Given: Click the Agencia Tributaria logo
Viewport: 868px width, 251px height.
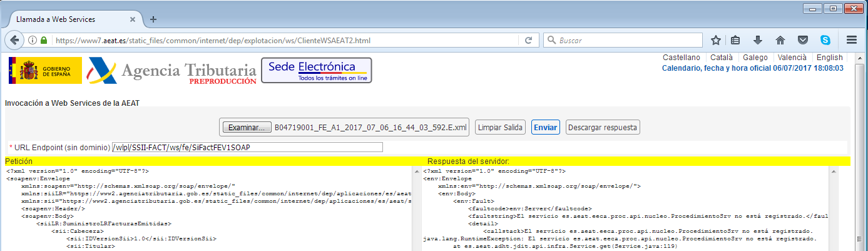Looking at the screenshot, I should [172, 71].
